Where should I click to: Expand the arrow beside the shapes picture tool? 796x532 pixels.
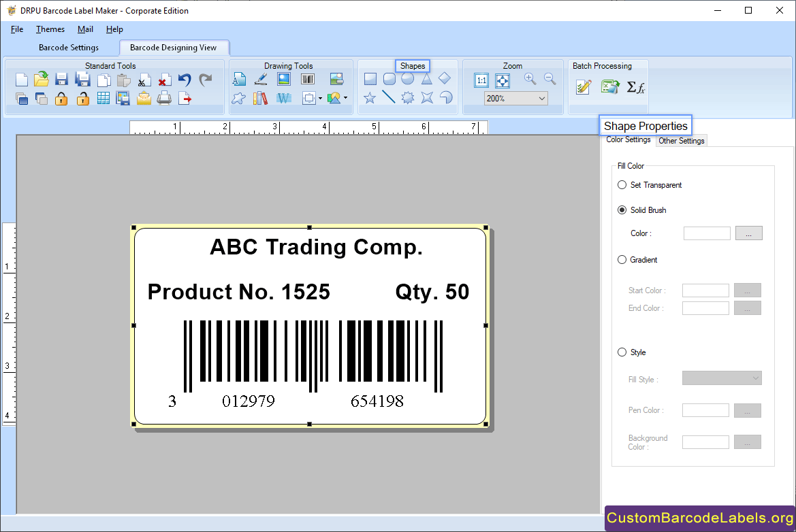point(346,98)
